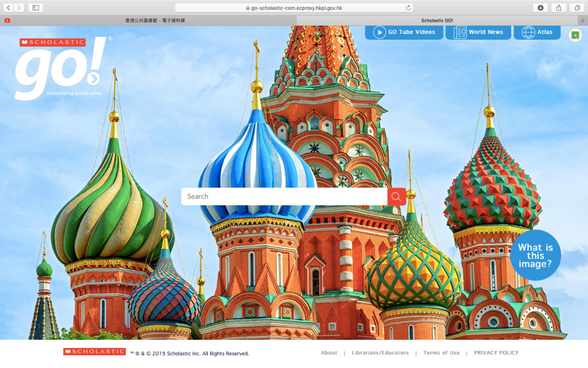588x368 pixels.
Task: Show Safari downloads
Action: click(540, 7)
